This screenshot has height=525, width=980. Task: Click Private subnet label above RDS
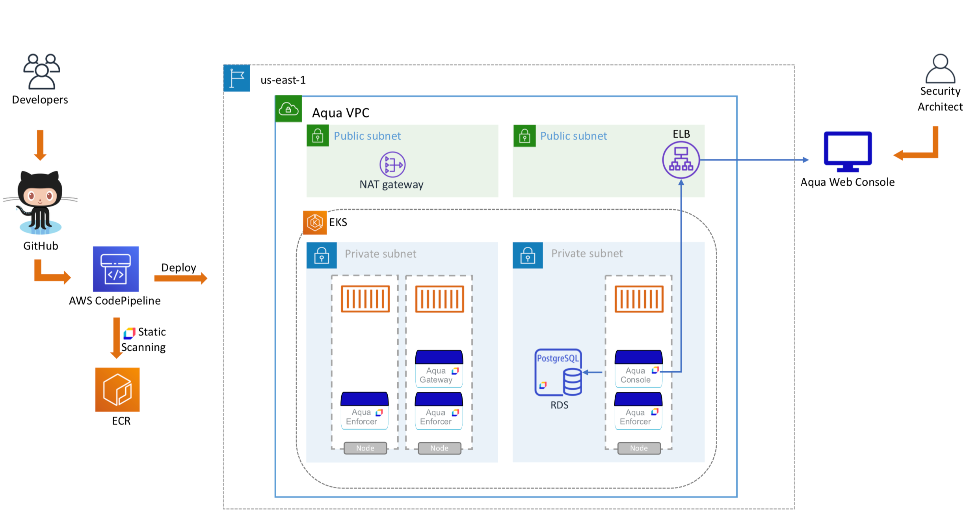[x=587, y=253]
